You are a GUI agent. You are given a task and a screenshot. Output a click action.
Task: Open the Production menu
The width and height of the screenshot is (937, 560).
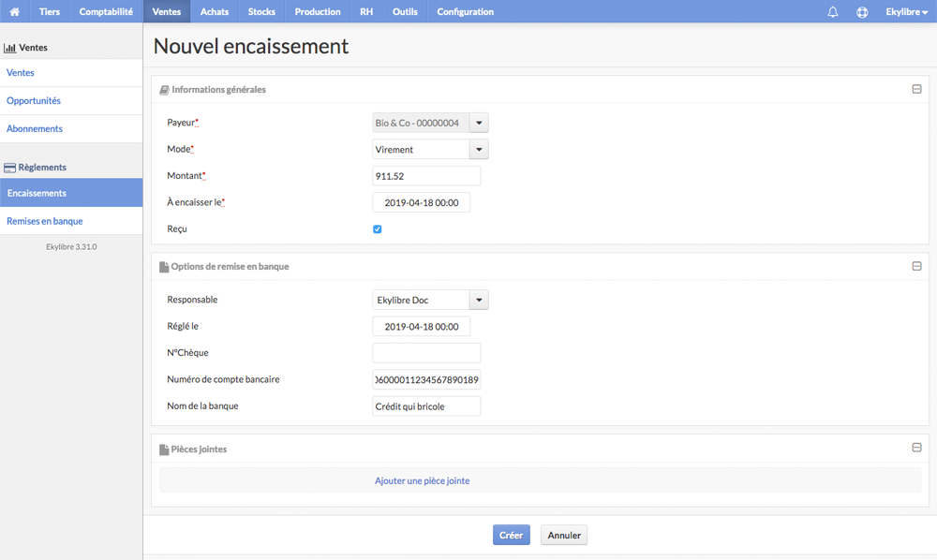pos(318,11)
